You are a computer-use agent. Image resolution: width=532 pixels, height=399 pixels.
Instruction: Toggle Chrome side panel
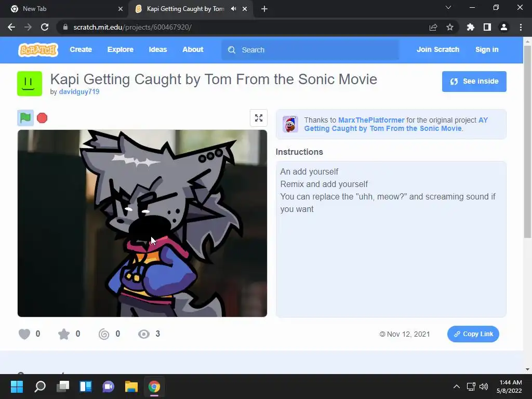click(487, 27)
